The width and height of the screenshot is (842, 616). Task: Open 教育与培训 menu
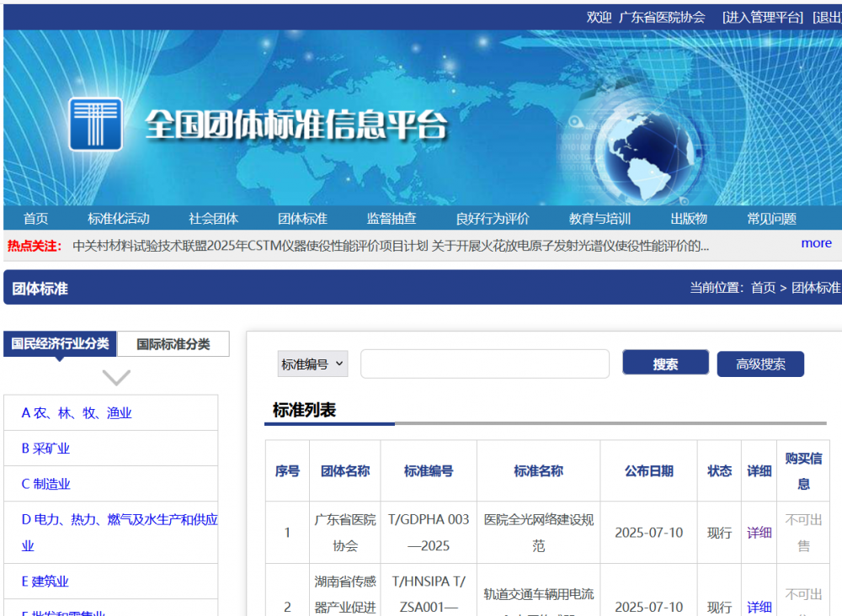click(600, 219)
